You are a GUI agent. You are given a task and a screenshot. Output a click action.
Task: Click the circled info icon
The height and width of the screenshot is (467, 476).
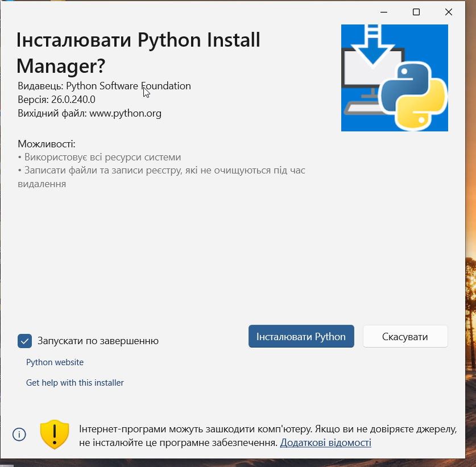click(19, 435)
